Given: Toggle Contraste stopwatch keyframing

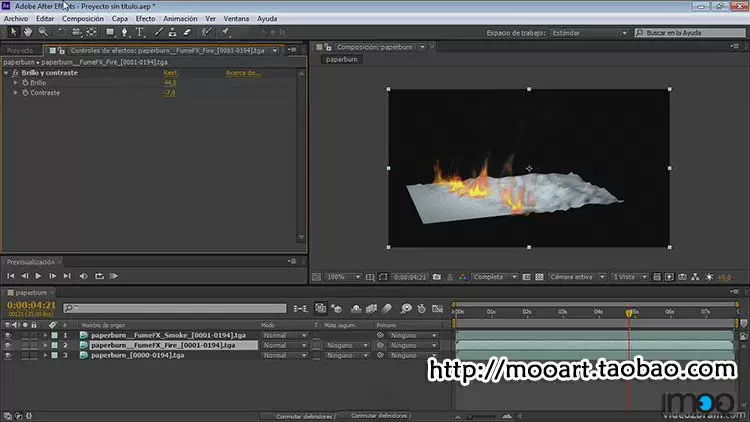Looking at the screenshot, I should 25,93.
